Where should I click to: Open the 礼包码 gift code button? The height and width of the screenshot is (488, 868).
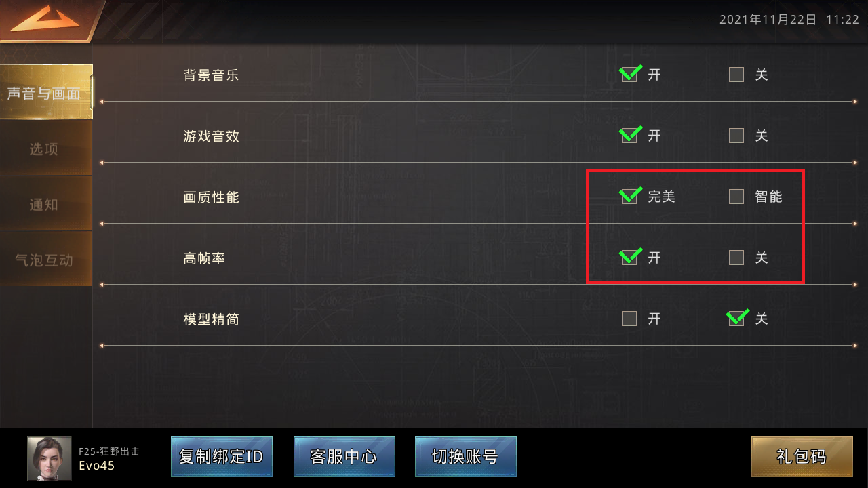(802, 457)
